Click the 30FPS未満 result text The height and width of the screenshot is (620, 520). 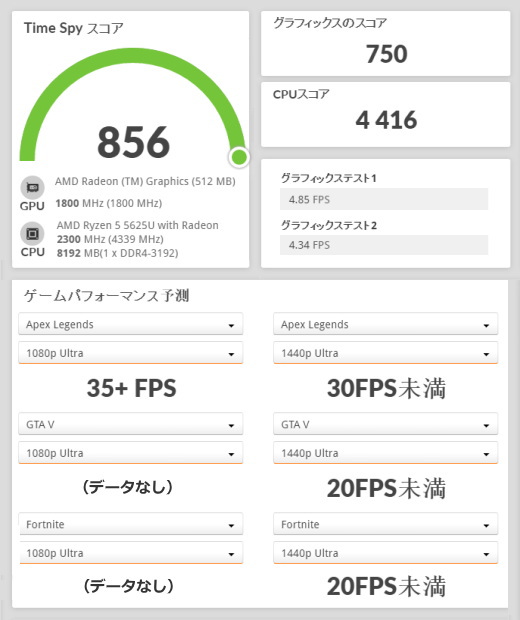click(386, 388)
